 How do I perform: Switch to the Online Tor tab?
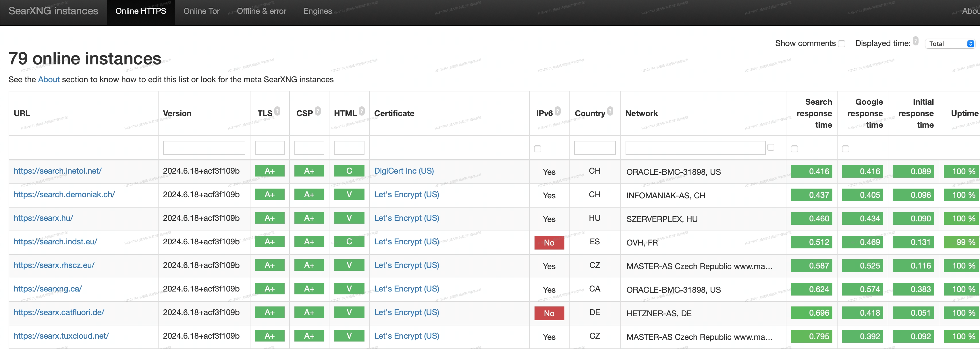coord(202,11)
